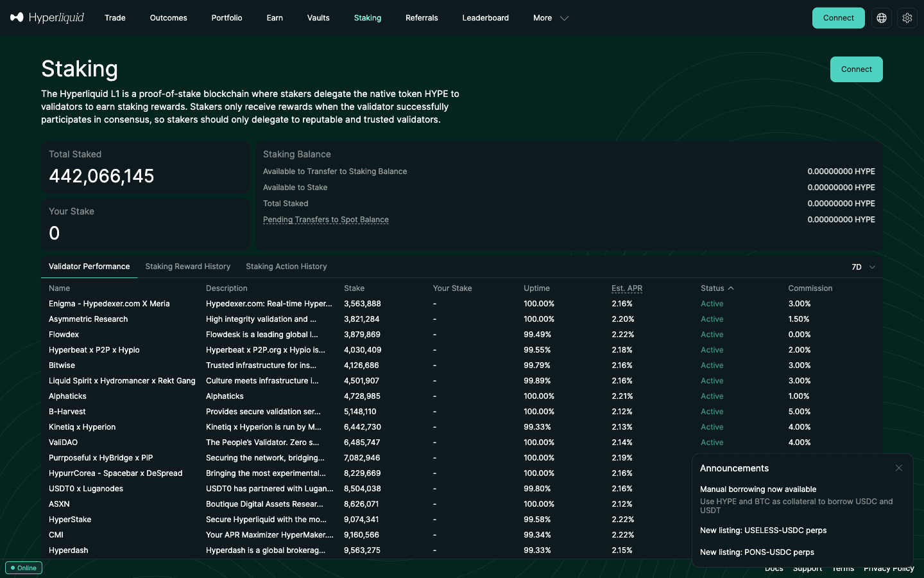Open the USELESS-USDC perps listing announcement

pos(764,530)
